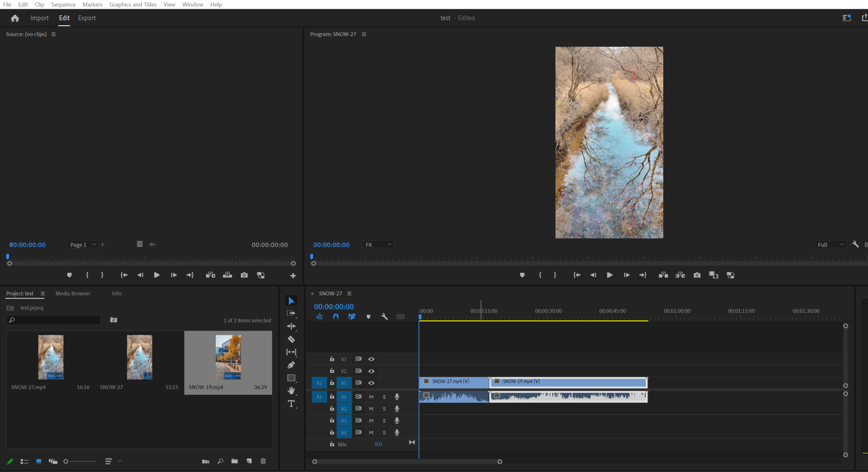Select the Pen tool
The width and height of the screenshot is (868, 472).
pos(292,365)
